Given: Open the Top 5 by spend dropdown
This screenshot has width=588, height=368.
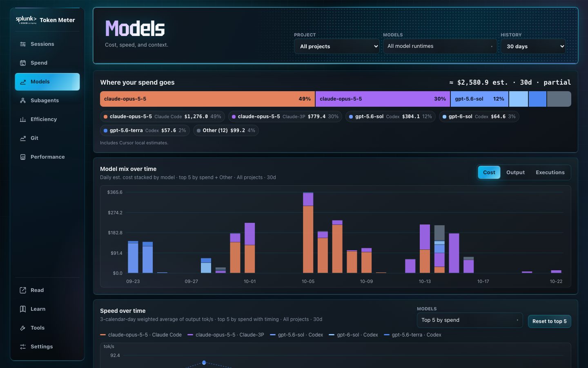Looking at the screenshot, I should (470, 320).
